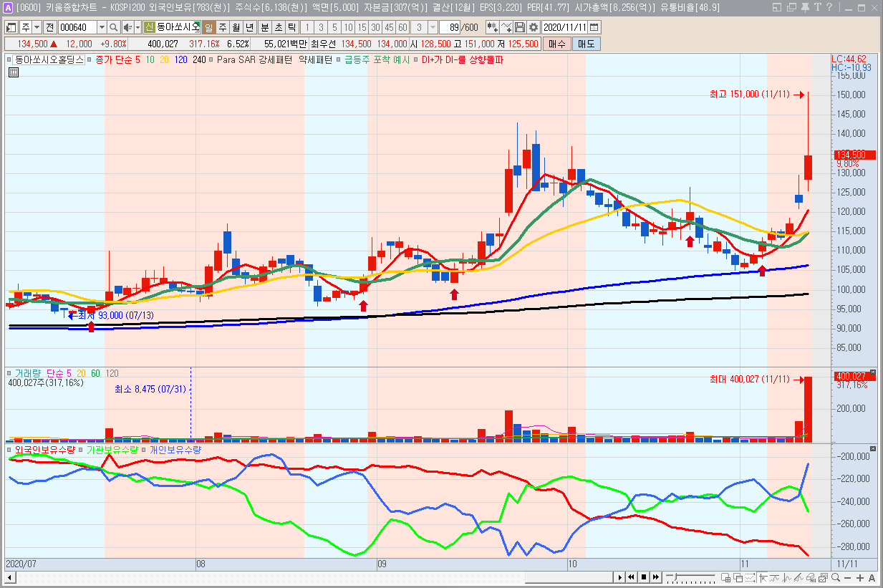The height and width of the screenshot is (588, 883).
Task: Click the 거래량 volume indicator label
Action: (28, 373)
